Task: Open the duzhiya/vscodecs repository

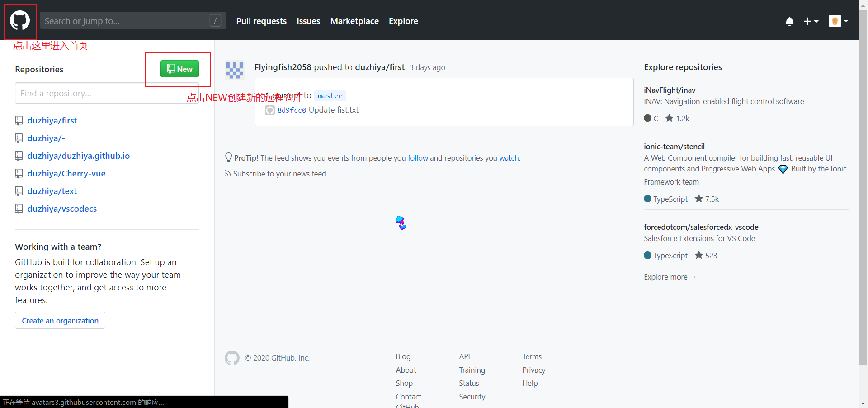Action: point(62,209)
